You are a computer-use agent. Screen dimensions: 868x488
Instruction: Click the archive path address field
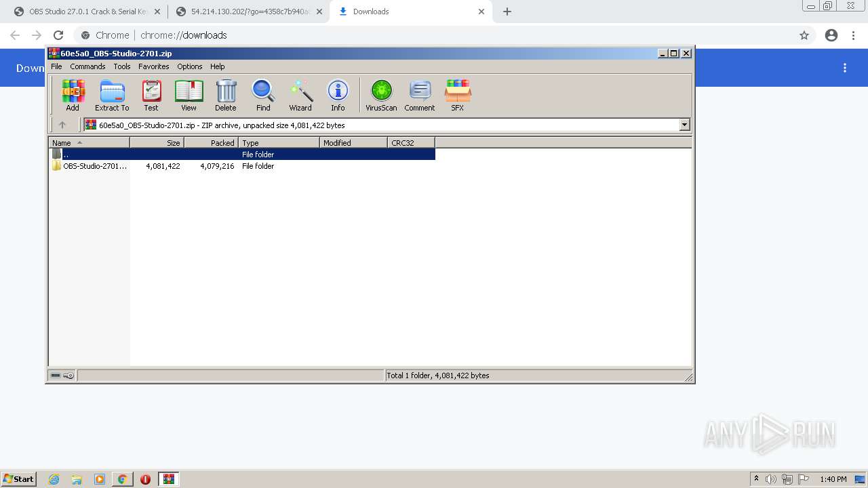[382, 125]
